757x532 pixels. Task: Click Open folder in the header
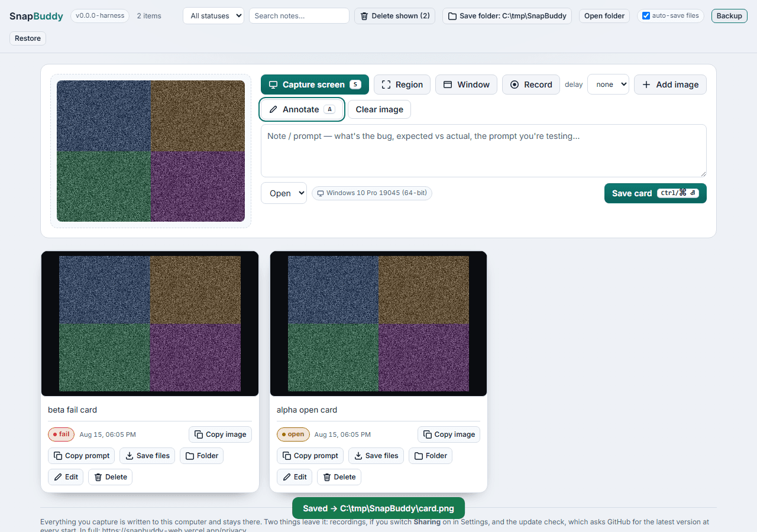point(604,16)
